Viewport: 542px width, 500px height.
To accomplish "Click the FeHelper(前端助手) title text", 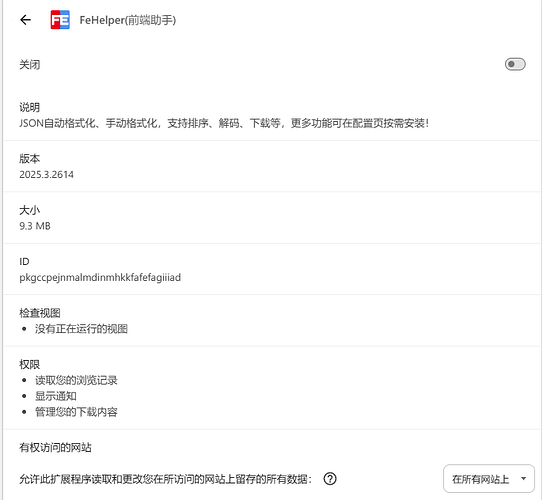I will [128, 20].
